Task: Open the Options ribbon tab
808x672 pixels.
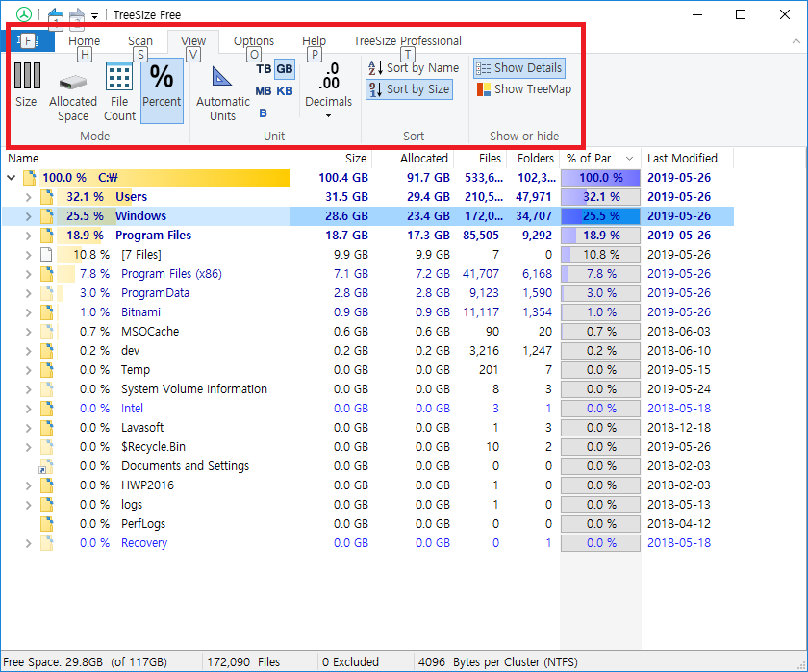Action: coord(254,40)
